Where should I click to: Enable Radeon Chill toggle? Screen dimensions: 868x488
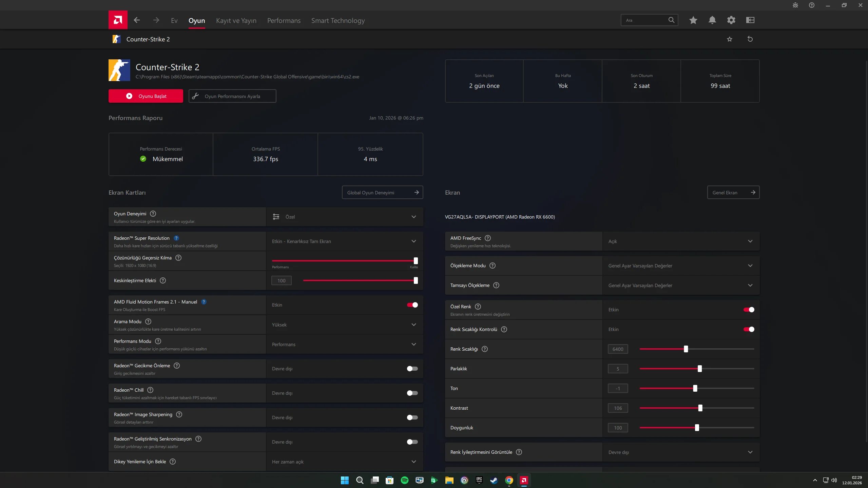[x=412, y=393]
